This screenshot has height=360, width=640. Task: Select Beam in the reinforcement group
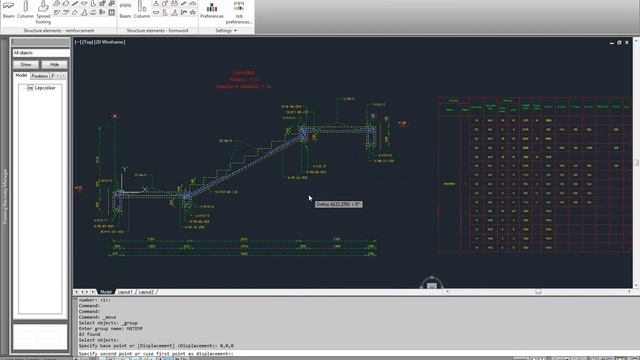click(x=9, y=9)
